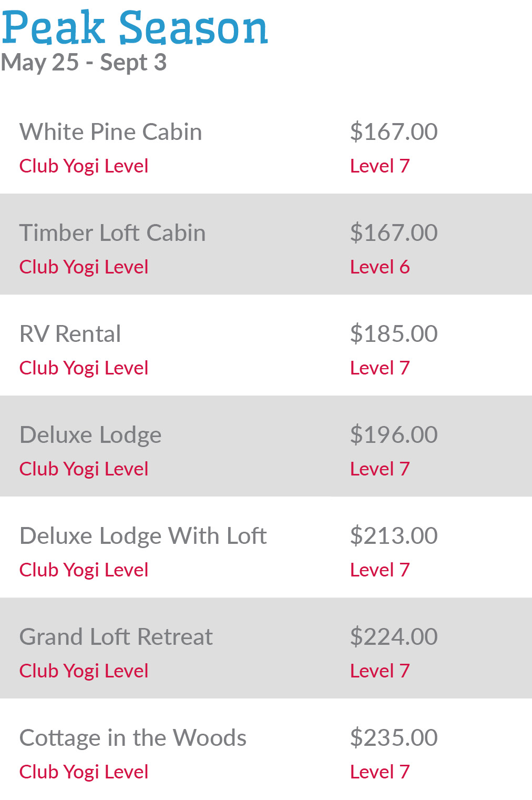Viewport: 532px width, 800px height.
Task: Click the $213.00 price
Action: pyautogui.click(x=394, y=536)
